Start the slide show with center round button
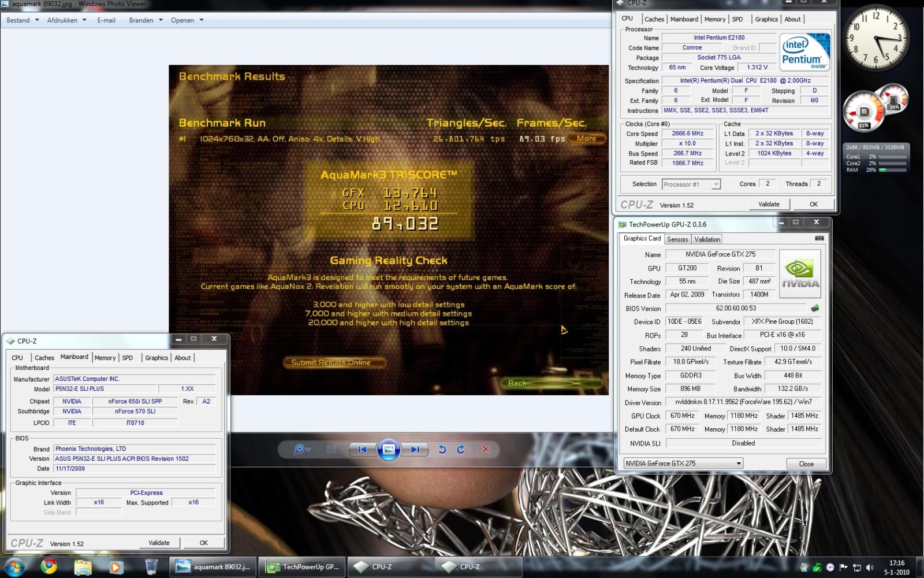 (389, 449)
